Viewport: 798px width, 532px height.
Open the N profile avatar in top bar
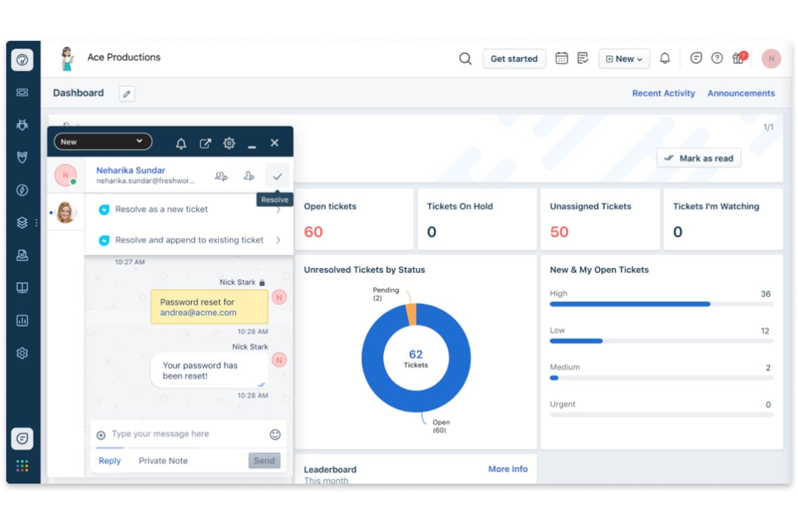(771, 59)
